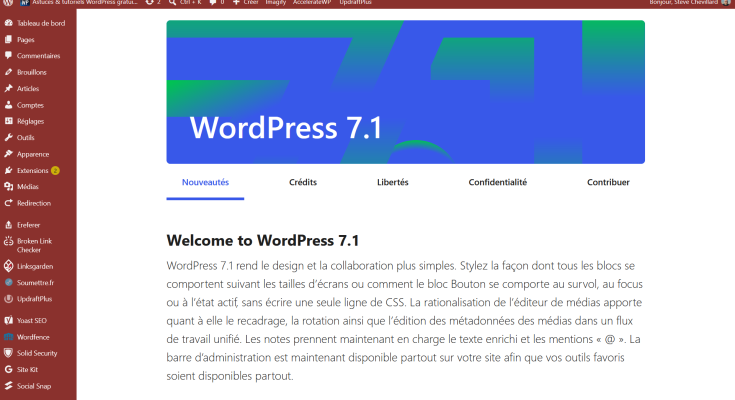
Task: Click sidebar UpdraftPlus icon
Action: click(x=8, y=299)
